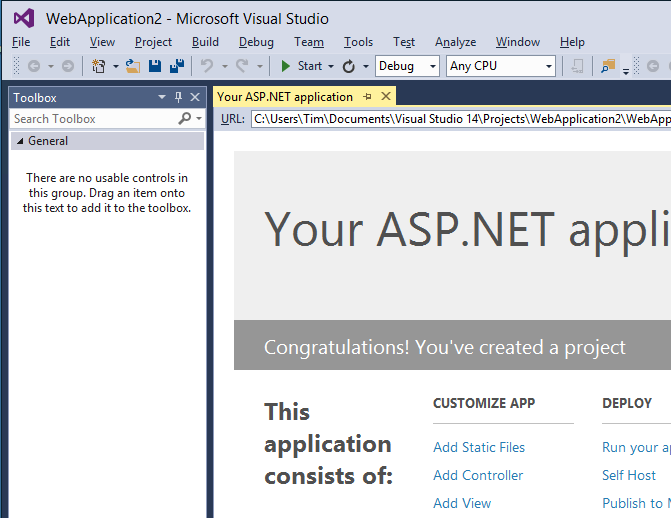Open the Redo history dropdown arrow

coord(260,66)
